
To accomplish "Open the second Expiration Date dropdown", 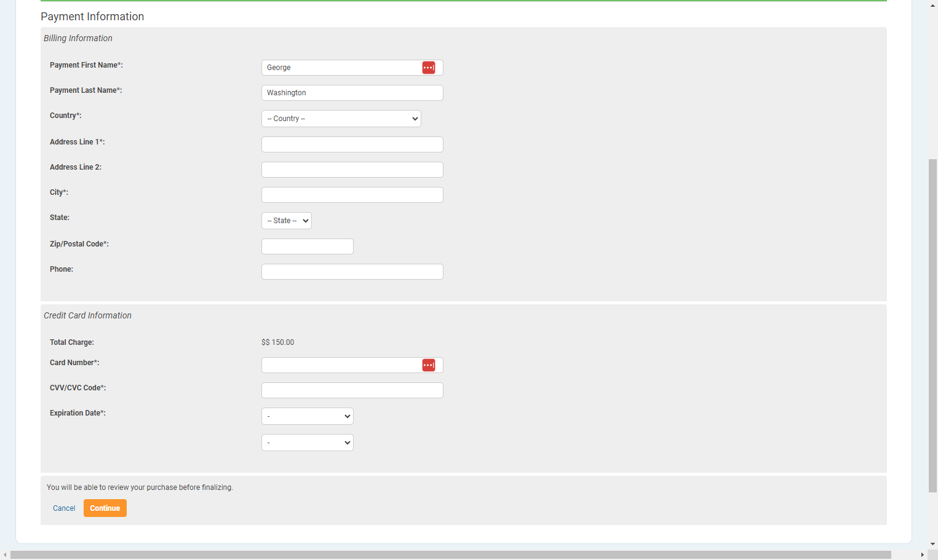I will point(308,443).
